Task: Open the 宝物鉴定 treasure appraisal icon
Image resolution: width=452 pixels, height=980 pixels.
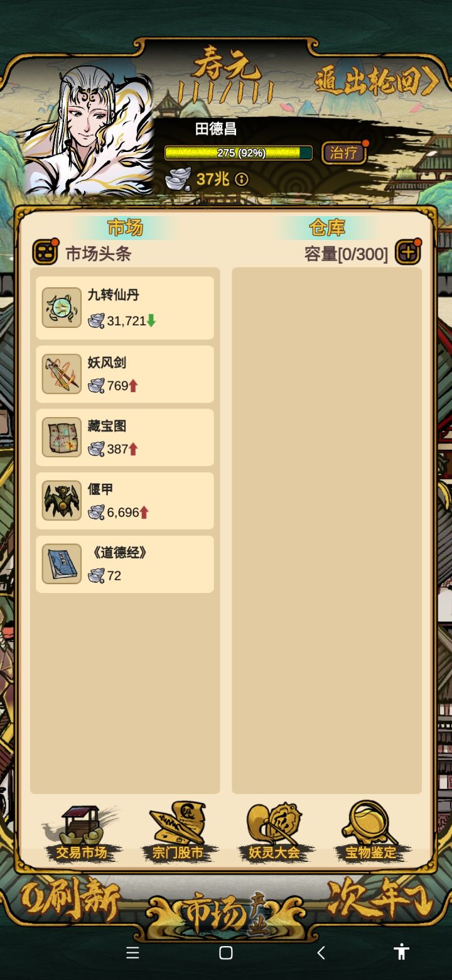Action: pyautogui.click(x=371, y=832)
